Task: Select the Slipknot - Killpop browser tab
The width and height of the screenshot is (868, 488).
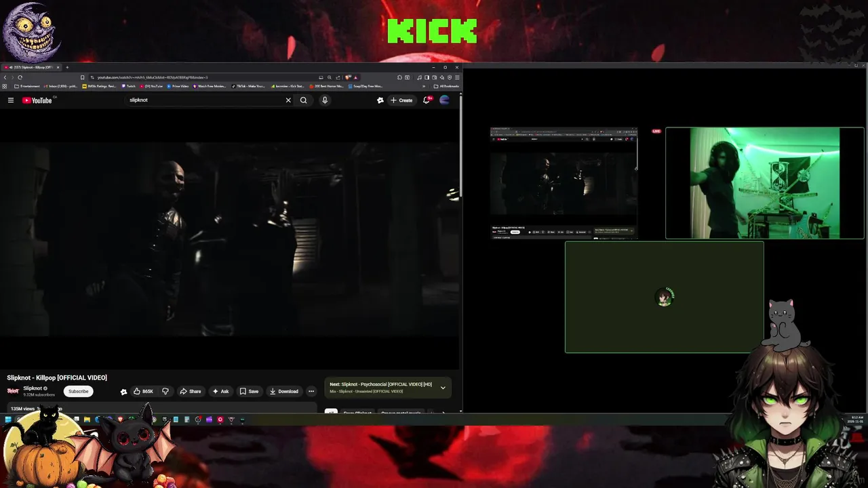Action: [31, 67]
